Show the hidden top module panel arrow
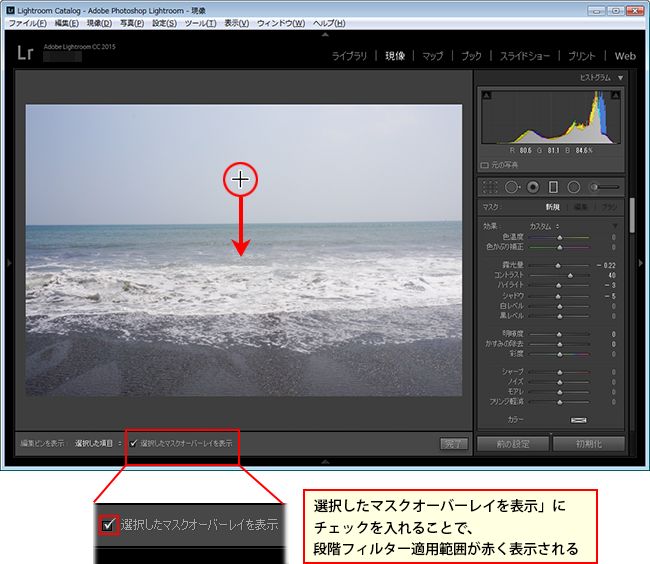This screenshot has width=650, height=564. [x=325, y=35]
